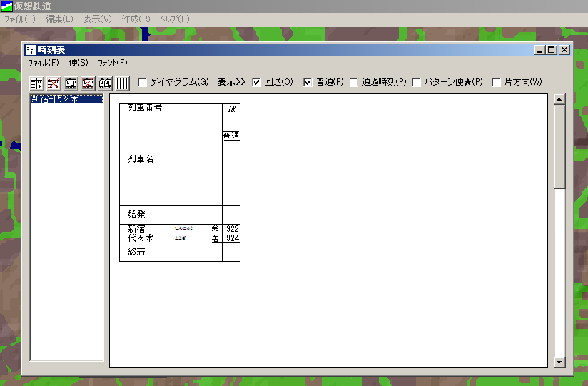Screen dimensions: 588x386
Task: Click the 時刻表 window title icon
Action: (x=31, y=50)
